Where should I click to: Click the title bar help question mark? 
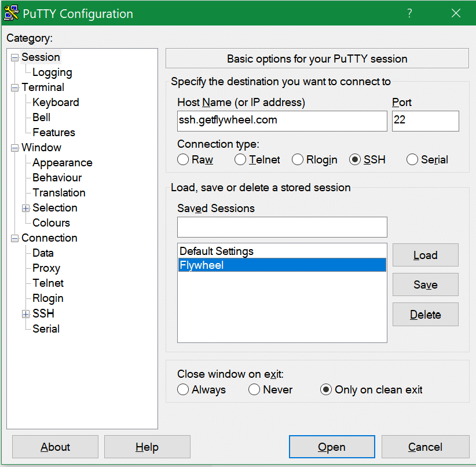tap(409, 13)
